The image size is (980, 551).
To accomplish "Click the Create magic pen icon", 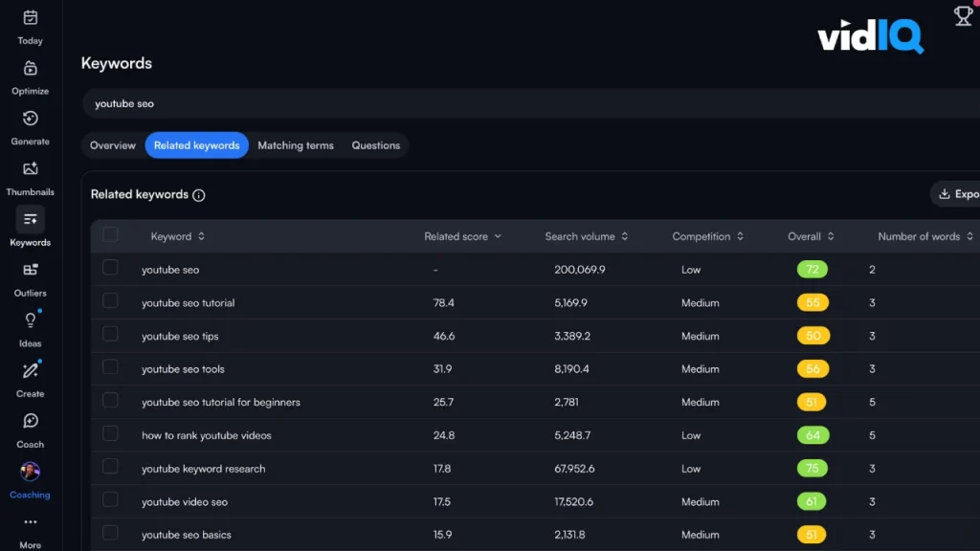I will click(x=30, y=371).
